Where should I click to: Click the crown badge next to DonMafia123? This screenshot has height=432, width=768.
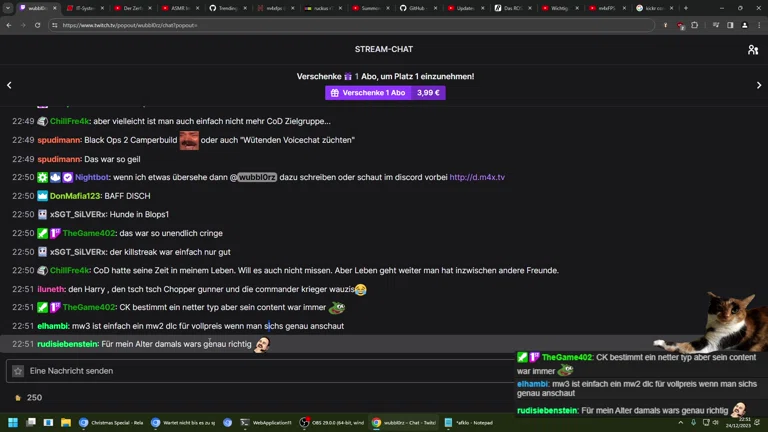43,196
